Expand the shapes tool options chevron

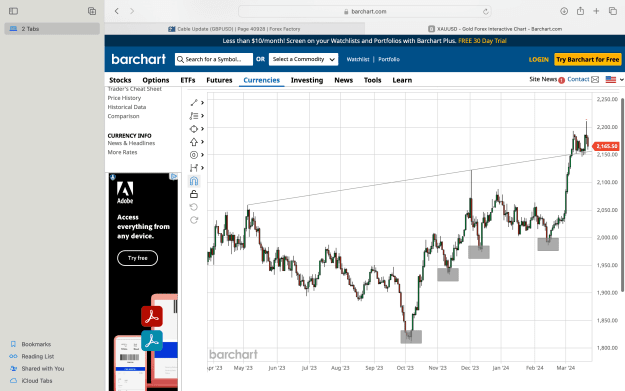pyautogui.click(x=202, y=129)
